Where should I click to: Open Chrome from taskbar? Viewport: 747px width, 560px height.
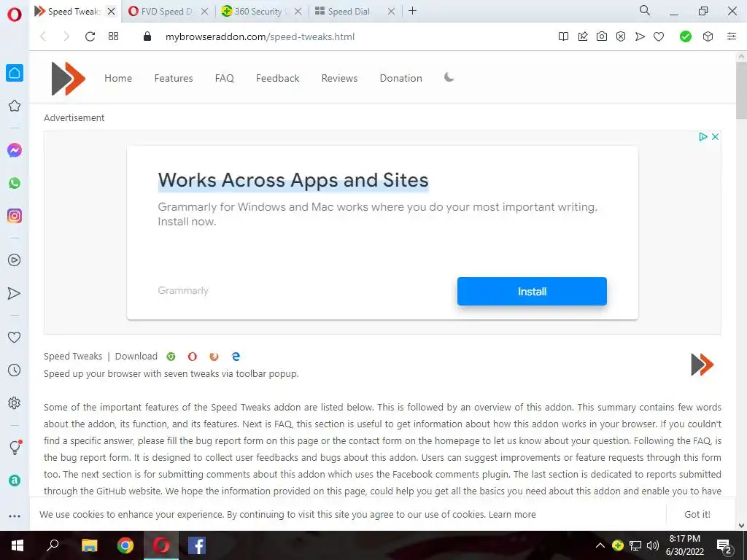tap(125, 545)
